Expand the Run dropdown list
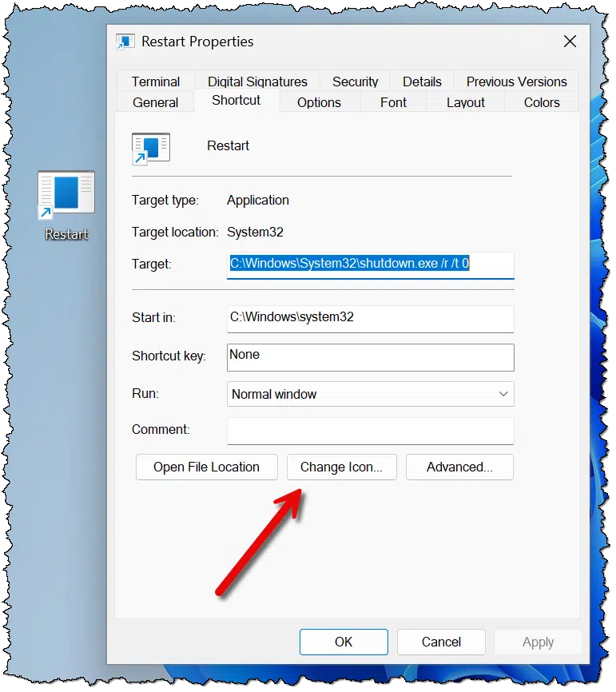This screenshot has width=616, height=692. 503,394
